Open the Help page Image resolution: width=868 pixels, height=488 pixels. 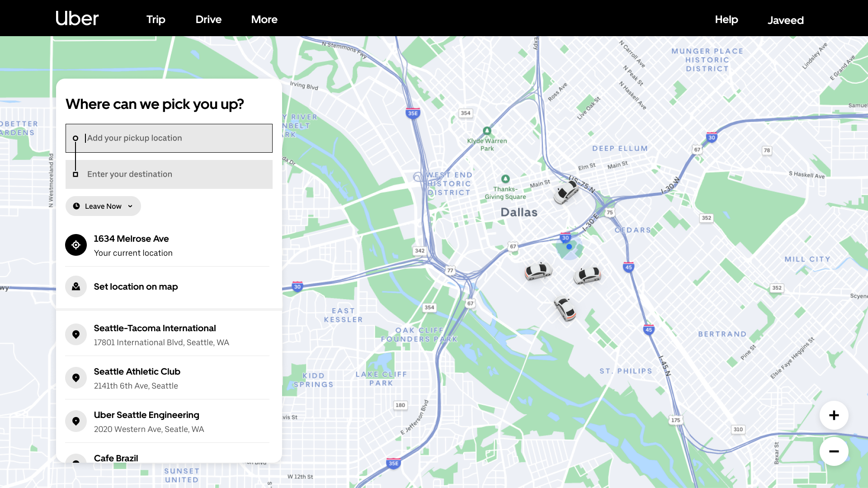tap(726, 19)
